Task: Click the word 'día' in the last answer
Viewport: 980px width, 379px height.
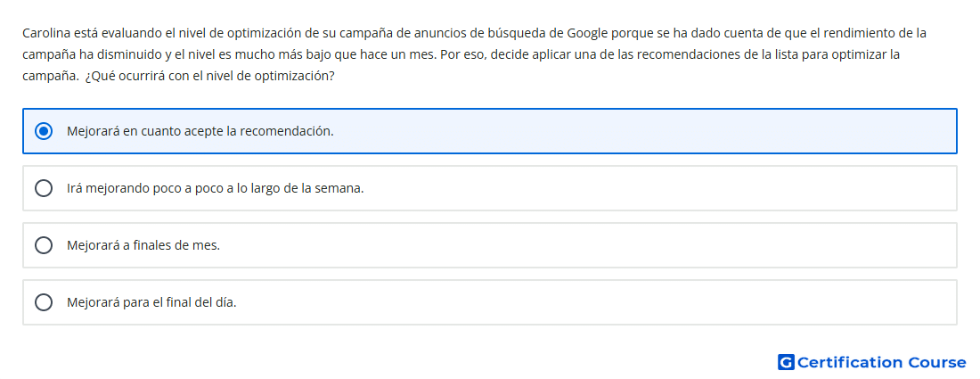Action: pyautogui.click(x=226, y=302)
